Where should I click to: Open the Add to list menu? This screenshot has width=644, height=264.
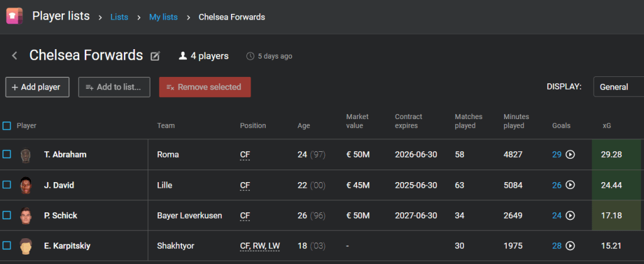(x=114, y=87)
